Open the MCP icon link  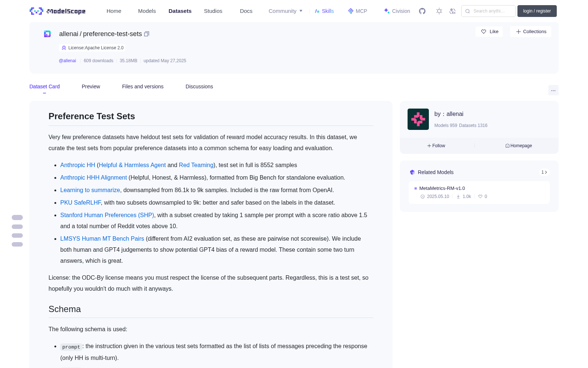[x=357, y=11]
